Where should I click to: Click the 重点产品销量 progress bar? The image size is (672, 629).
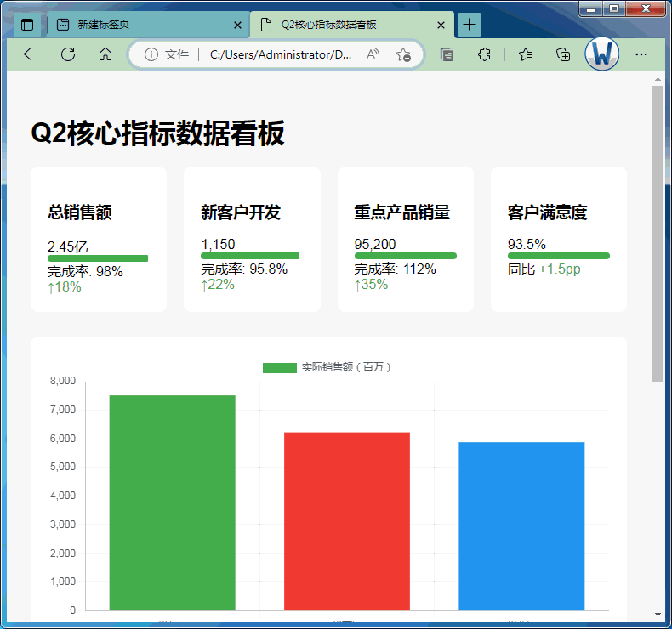(x=406, y=256)
